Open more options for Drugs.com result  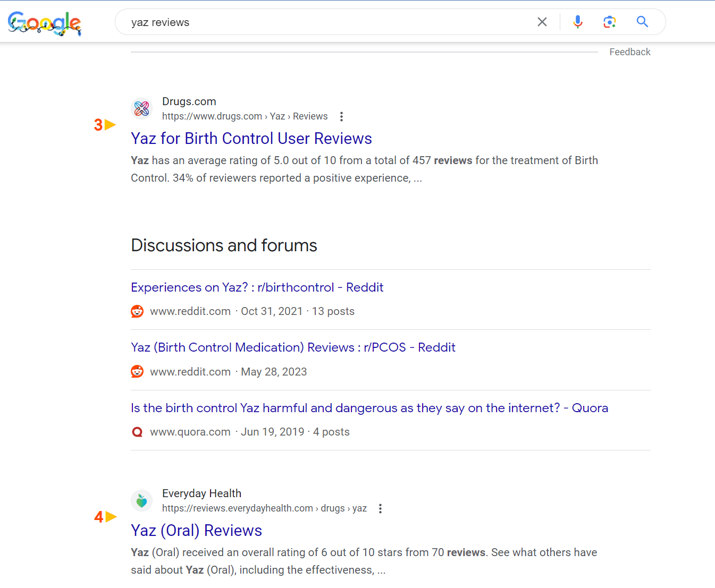pyautogui.click(x=341, y=116)
